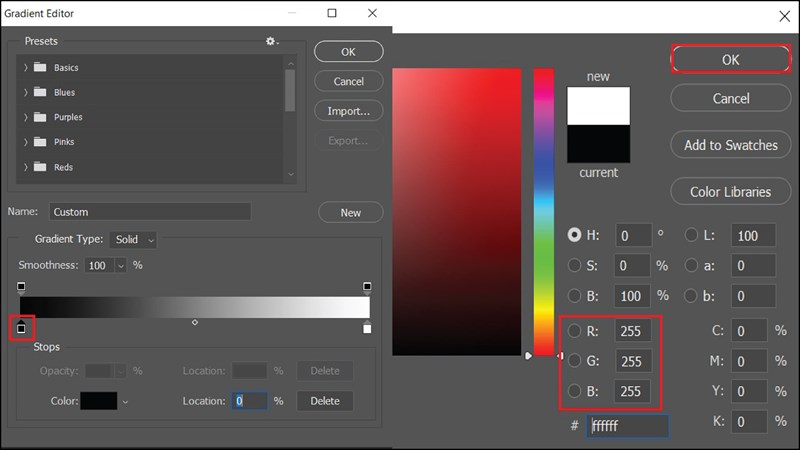The width and height of the screenshot is (800, 450).
Task: Select the S saturation radio button
Action: [x=574, y=265]
